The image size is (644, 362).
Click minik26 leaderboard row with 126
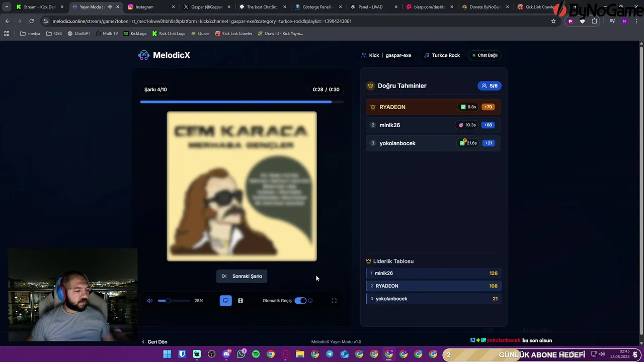(x=433, y=274)
